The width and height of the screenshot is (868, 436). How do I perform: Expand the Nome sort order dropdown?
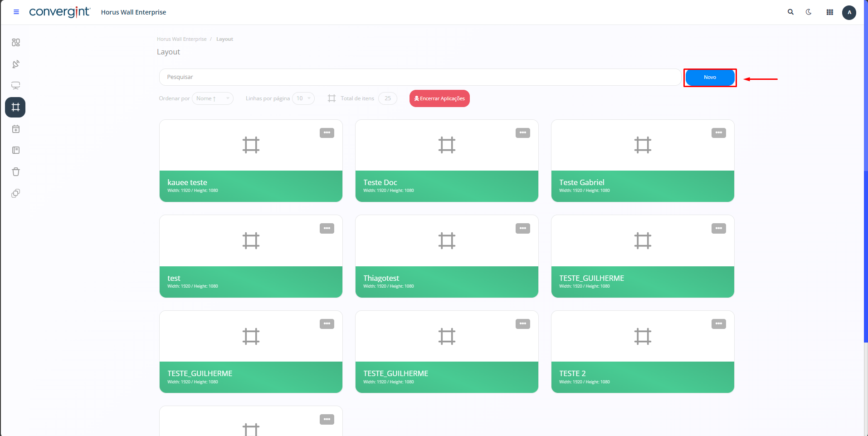(x=212, y=98)
